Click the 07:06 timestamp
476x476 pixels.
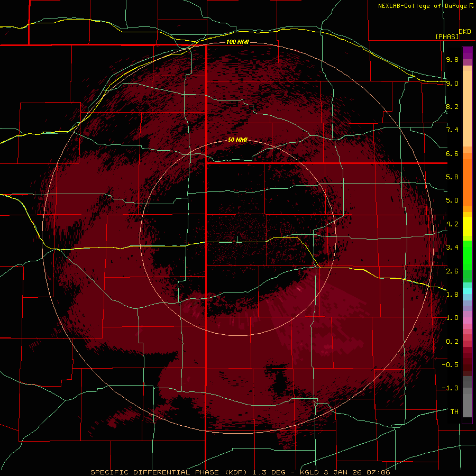click(378, 472)
